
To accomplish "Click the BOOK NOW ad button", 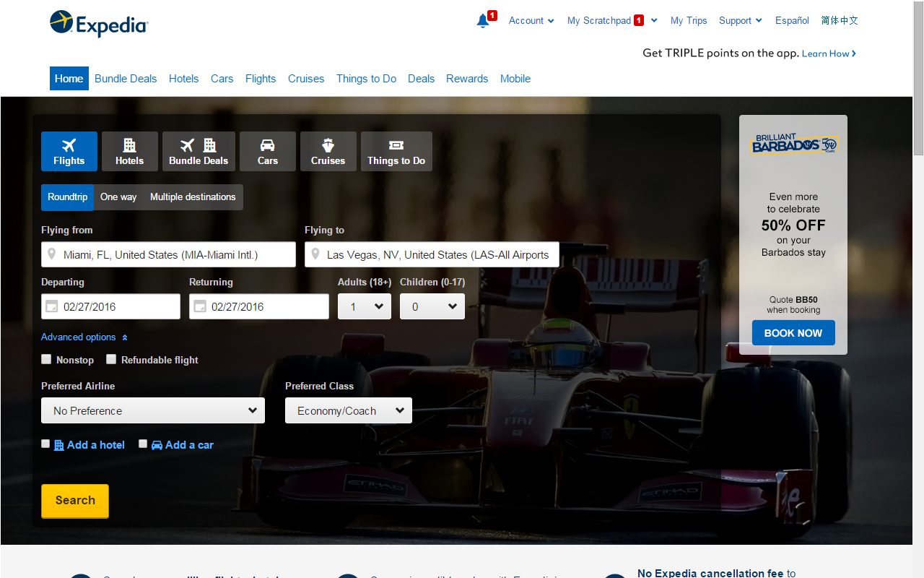I will [x=793, y=333].
